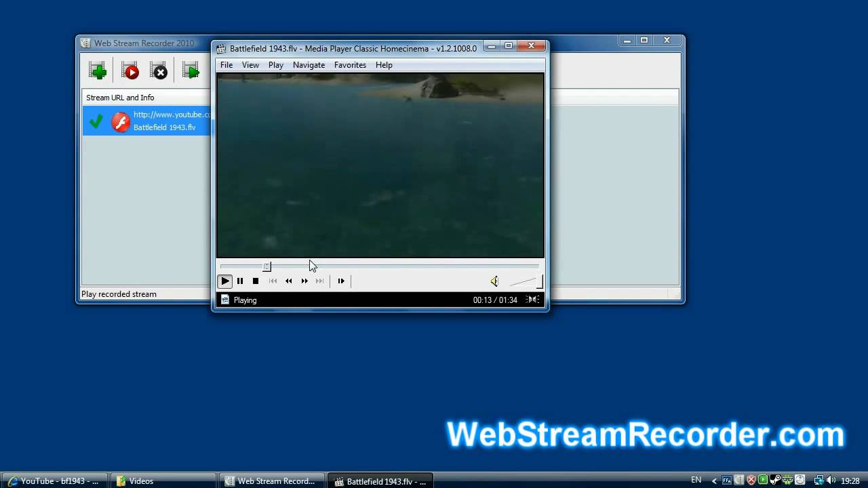Click the EN language indicator in the taskbar
868x488 pixels.
click(696, 480)
